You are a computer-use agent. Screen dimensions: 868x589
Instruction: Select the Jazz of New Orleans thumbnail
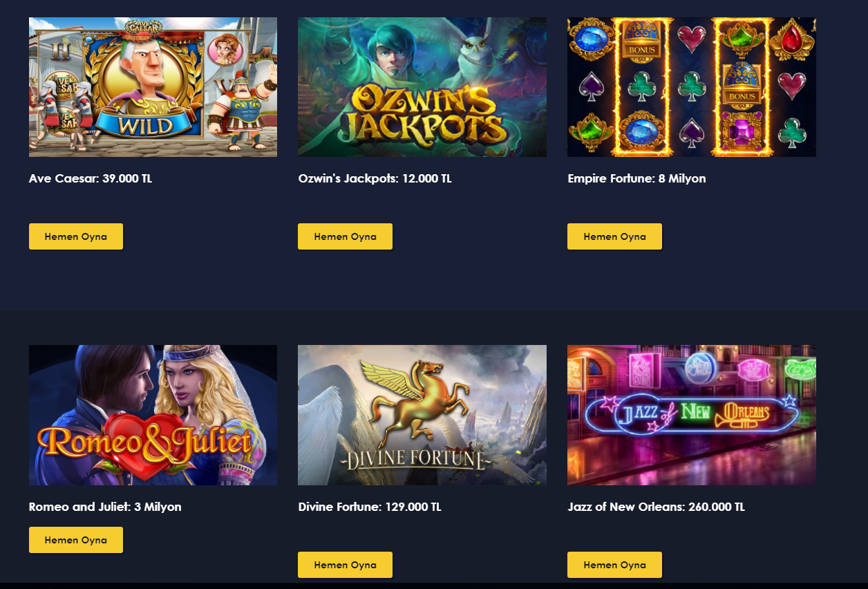click(x=692, y=415)
